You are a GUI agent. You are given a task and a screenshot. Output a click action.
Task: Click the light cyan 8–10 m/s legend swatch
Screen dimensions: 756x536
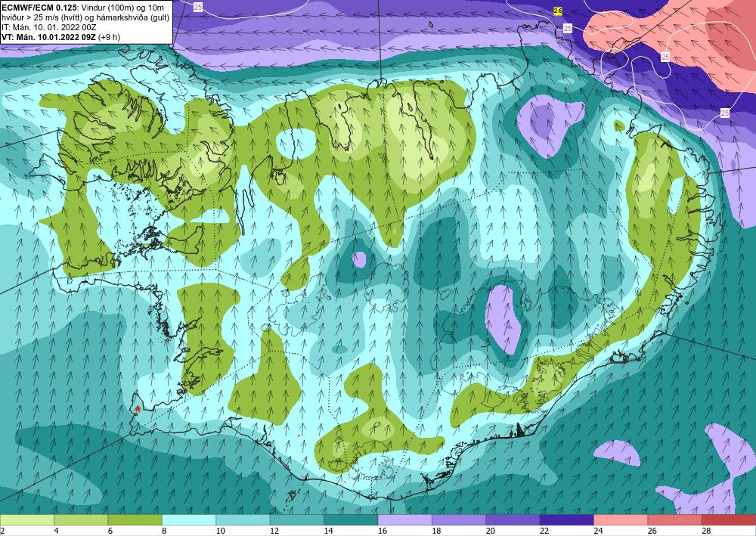(189, 520)
